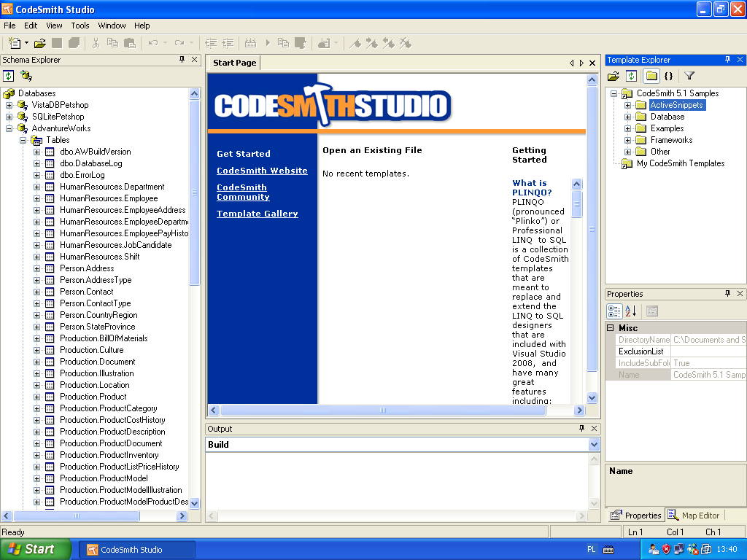The image size is (747, 560).
Task: Open the CodeSmith Community link
Action: click(243, 192)
